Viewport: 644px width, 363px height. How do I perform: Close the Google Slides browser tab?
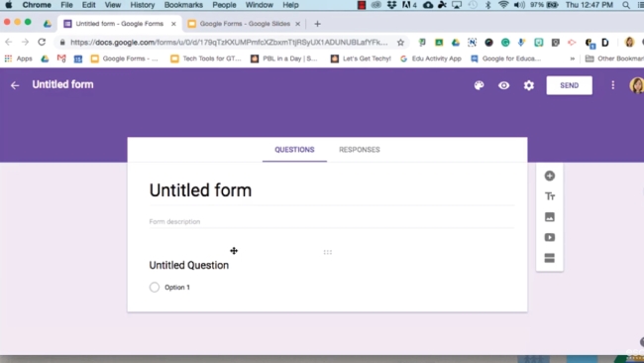(x=298, y=24)
